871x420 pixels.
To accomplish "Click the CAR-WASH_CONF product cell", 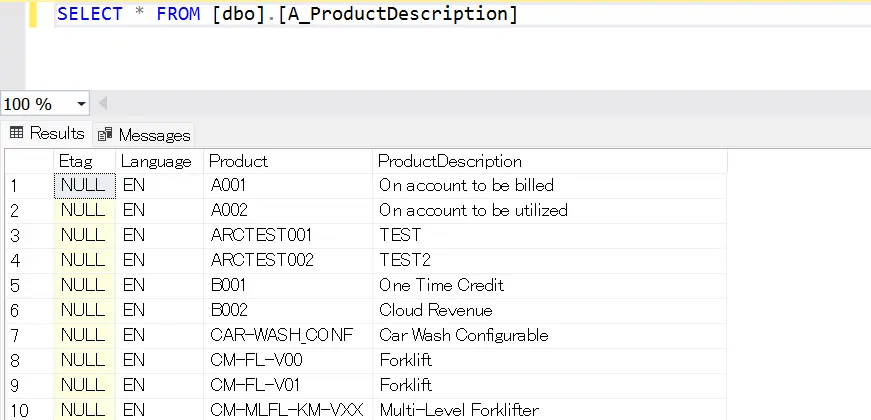I will [x=281, y=335].
